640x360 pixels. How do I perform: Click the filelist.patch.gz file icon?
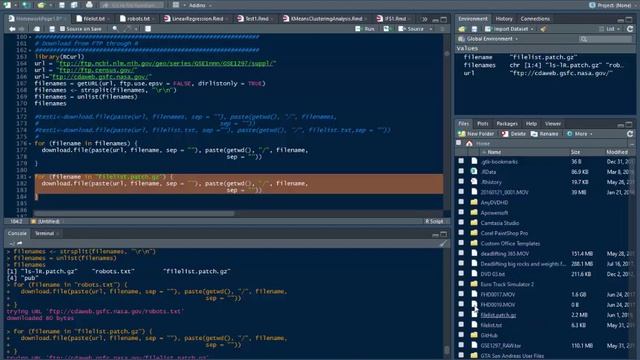[474, 315]
